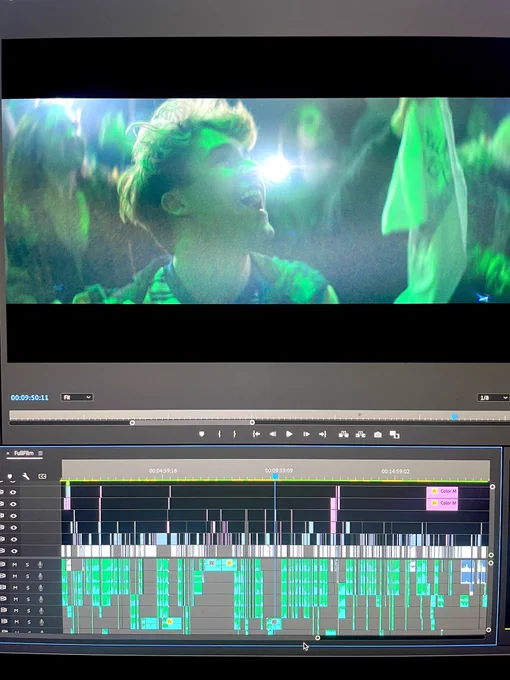Solo the sixth audio track
Viewport: 510px width, 680px height.
point(29,622)
